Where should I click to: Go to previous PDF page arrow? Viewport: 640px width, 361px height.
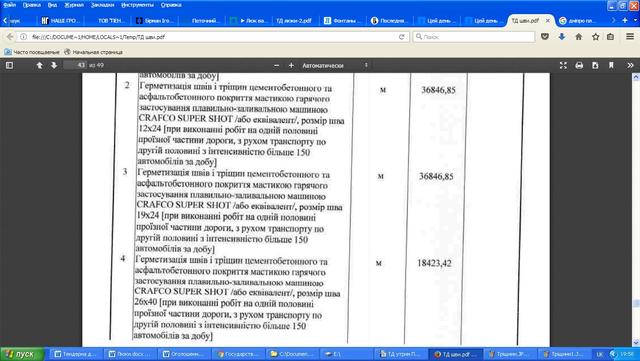coord(39,65)
